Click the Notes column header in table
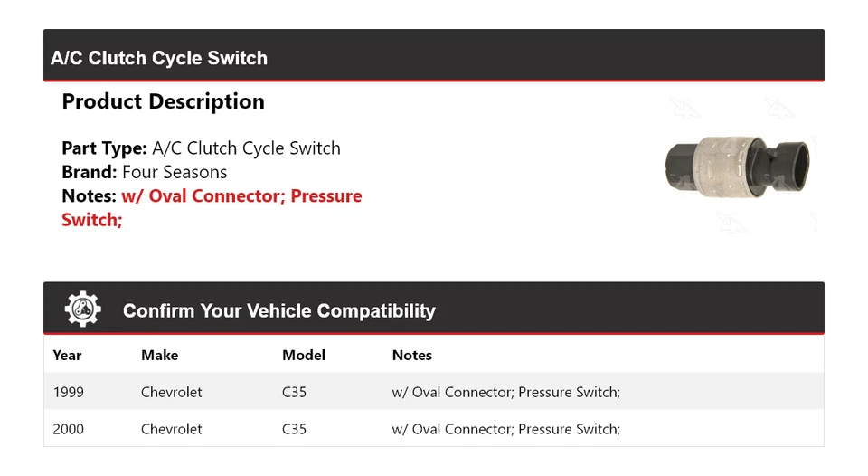The height and width of the screenshot is (476, 868). (x=411, y=355)
